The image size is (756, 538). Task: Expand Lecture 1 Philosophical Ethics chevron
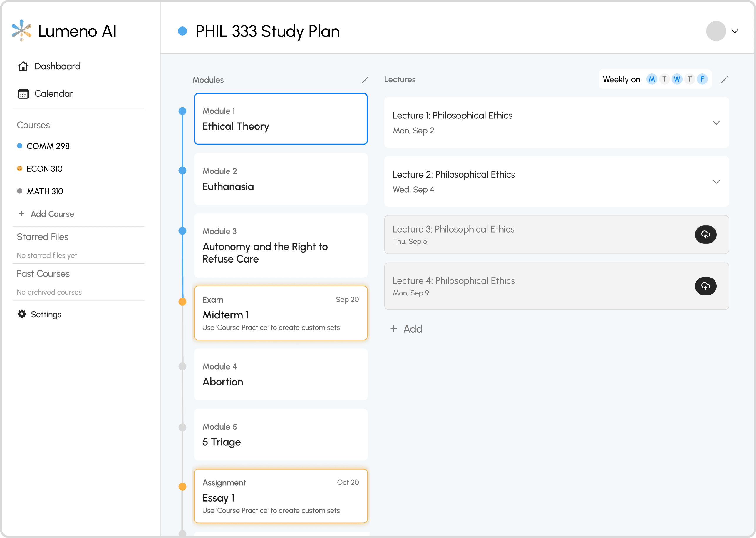click(x=716, y=123)
